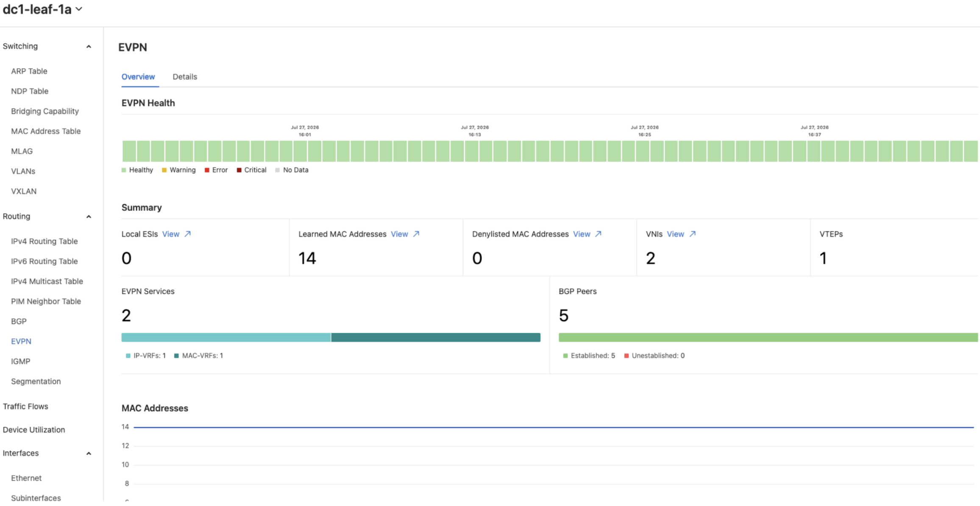
Task: Select BGP in Routing section
Action: (x=19, y=321)
